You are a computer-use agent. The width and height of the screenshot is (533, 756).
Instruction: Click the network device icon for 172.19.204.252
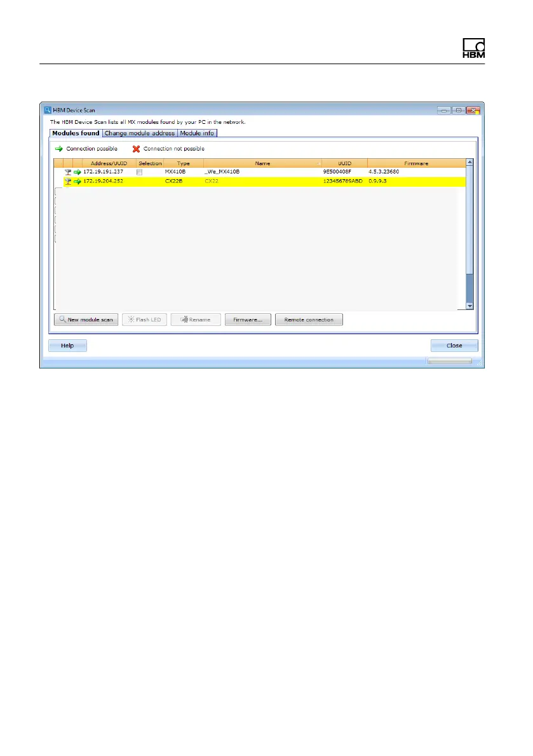[68, 182]
